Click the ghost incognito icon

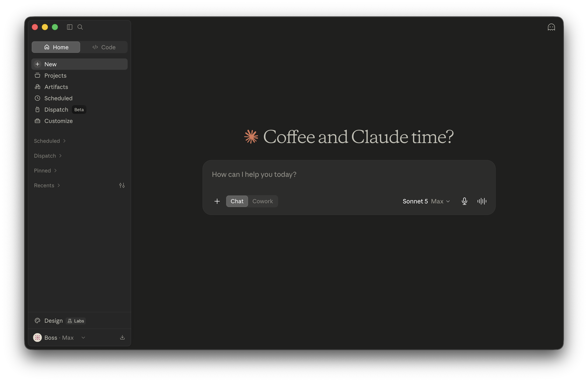click(551, 27)
